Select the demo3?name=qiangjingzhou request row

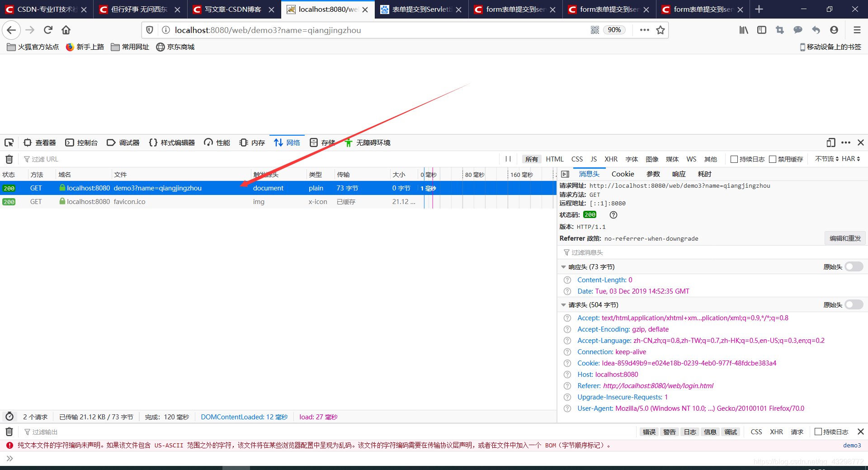(x=278, y=188)
